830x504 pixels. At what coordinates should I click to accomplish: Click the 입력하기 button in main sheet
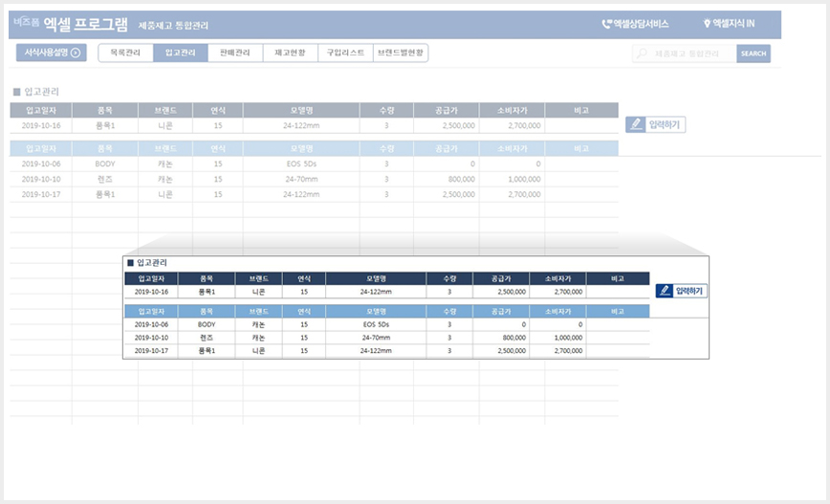click(x=655, y=124)
